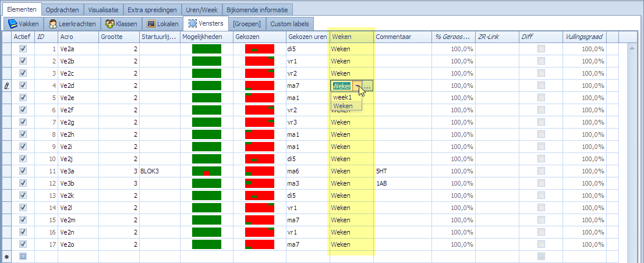Click Vullingsgraad 100,0% cell for Ve2e

pyautogui.click(x=585, y=98)
